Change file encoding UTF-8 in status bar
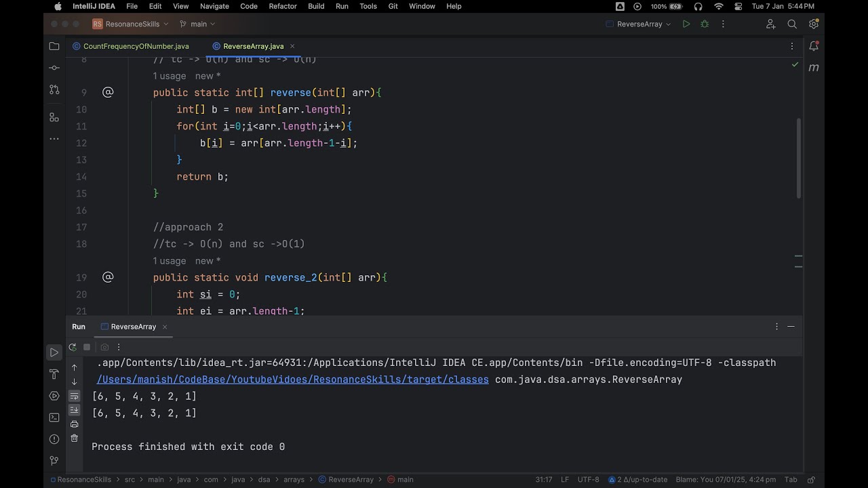868x488 pixels. (589, 479)
